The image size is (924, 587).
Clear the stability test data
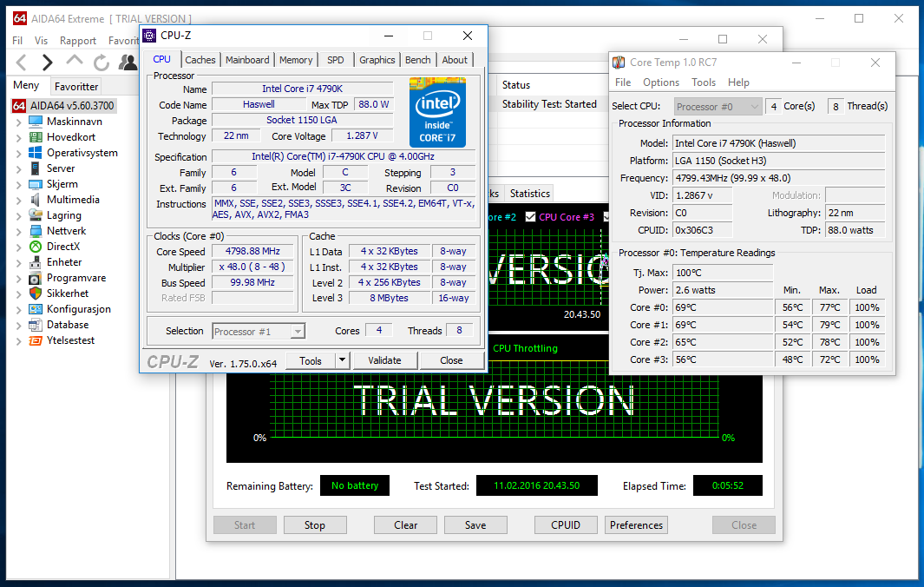(405, 525)
